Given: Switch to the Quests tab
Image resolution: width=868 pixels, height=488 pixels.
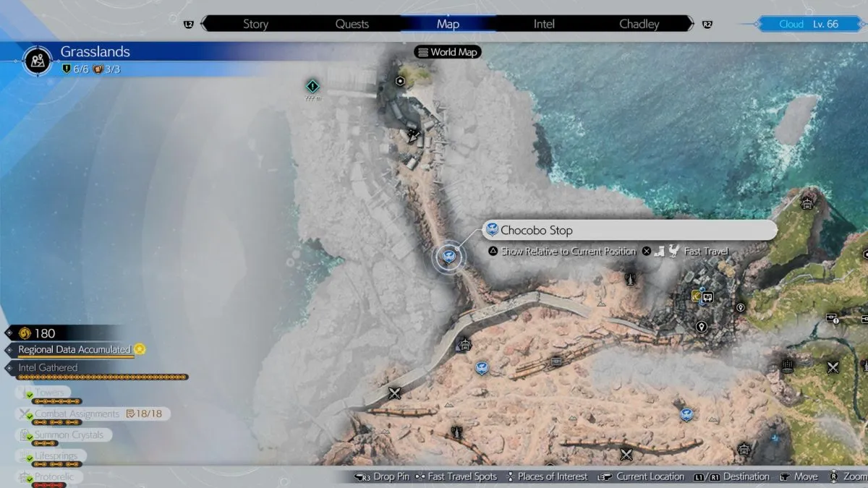Looking at the screenshot, I should (352, 24).
